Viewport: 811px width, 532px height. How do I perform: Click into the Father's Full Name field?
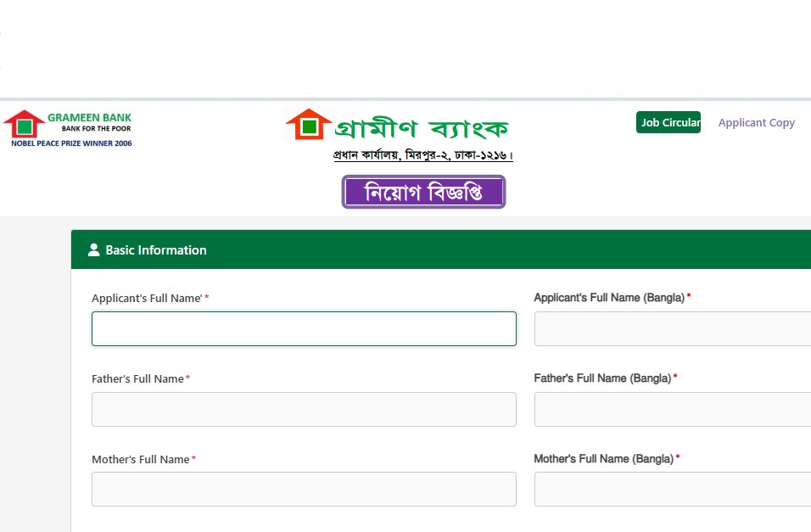(x=304, y=409)
